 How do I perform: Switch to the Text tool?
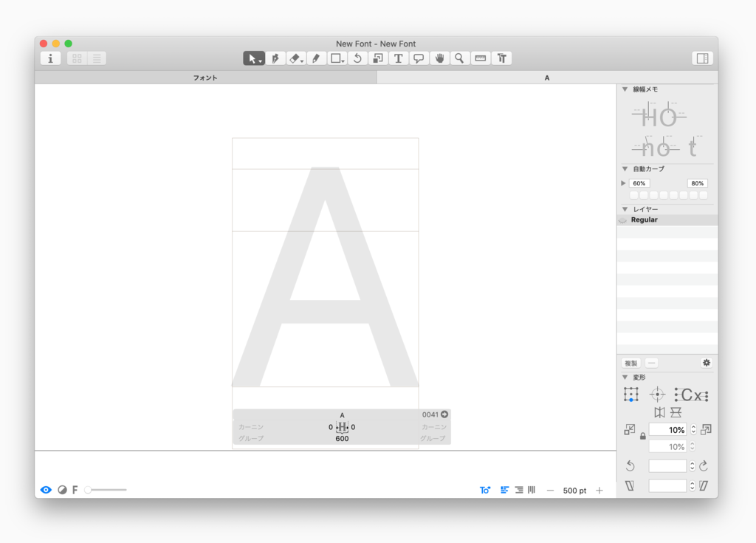(398, 58)
